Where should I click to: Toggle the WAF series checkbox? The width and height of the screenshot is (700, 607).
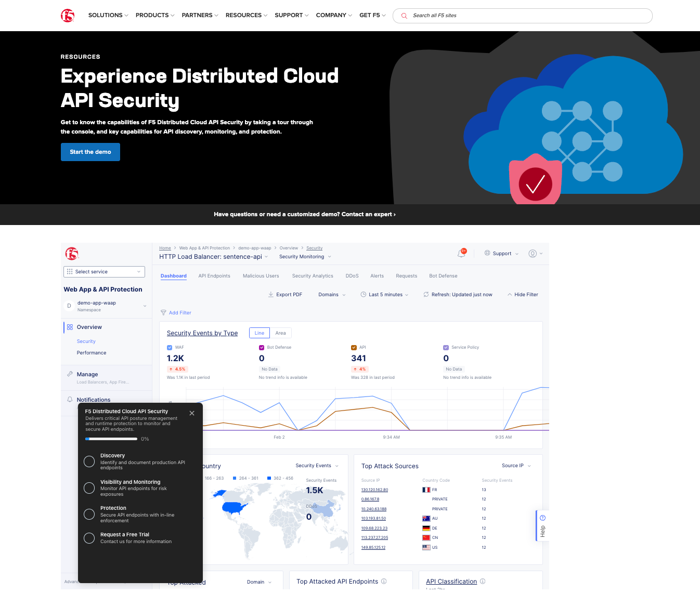click(170, 348)
